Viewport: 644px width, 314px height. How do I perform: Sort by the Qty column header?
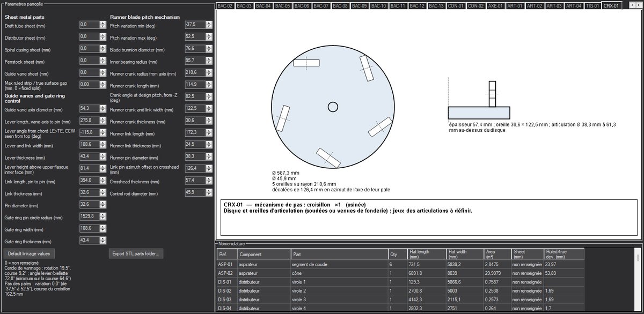(x=398, y=254)
